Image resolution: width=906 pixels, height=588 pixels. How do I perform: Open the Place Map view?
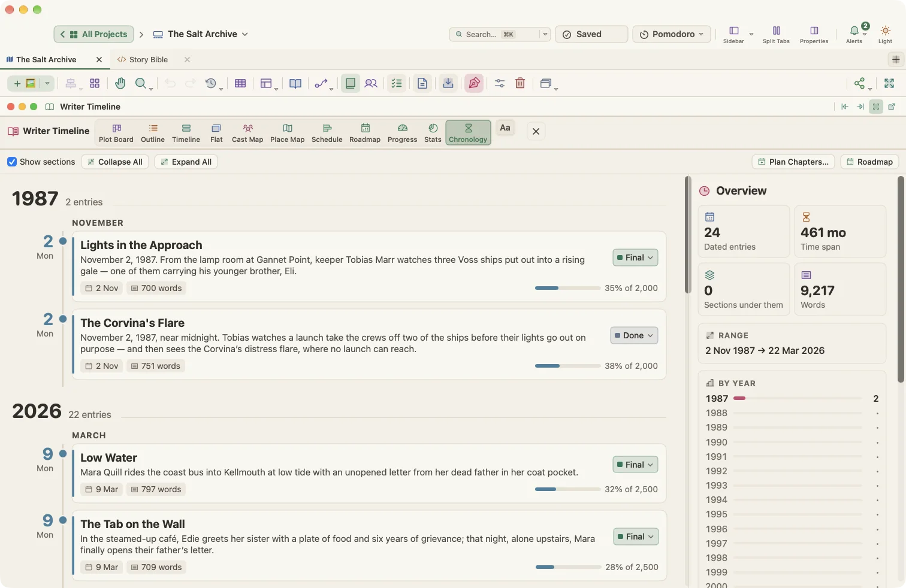click(x=288, y=133)
